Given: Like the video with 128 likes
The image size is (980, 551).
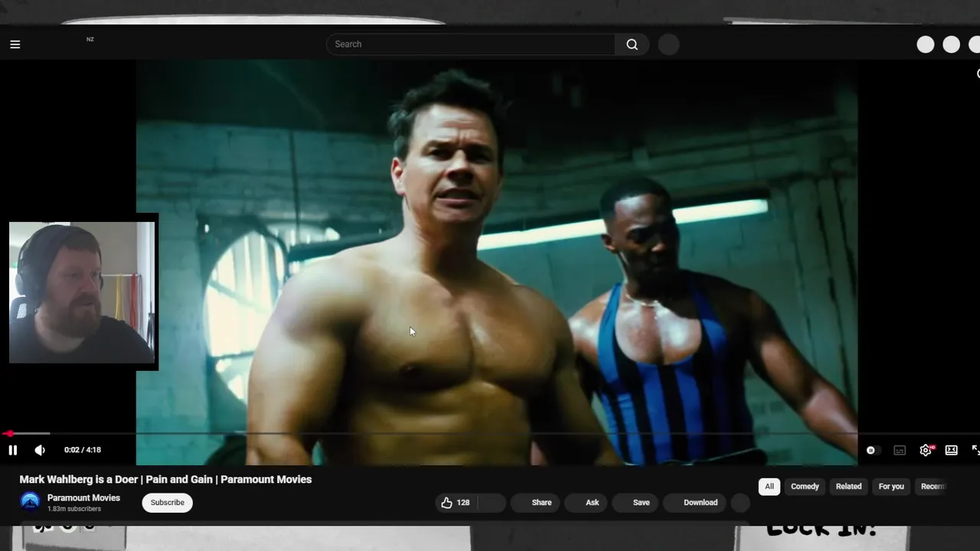Looking at the screenshot, I should point(456,503).
